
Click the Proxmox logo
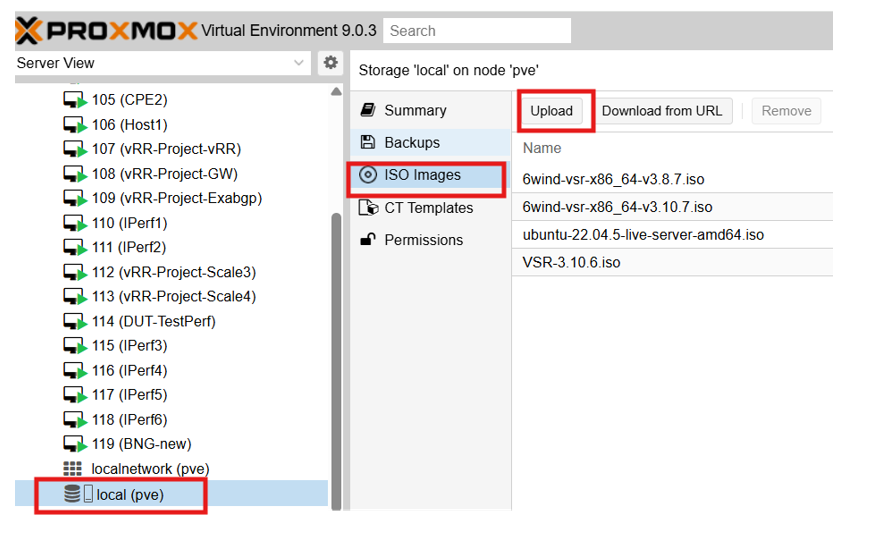point(106,30)
